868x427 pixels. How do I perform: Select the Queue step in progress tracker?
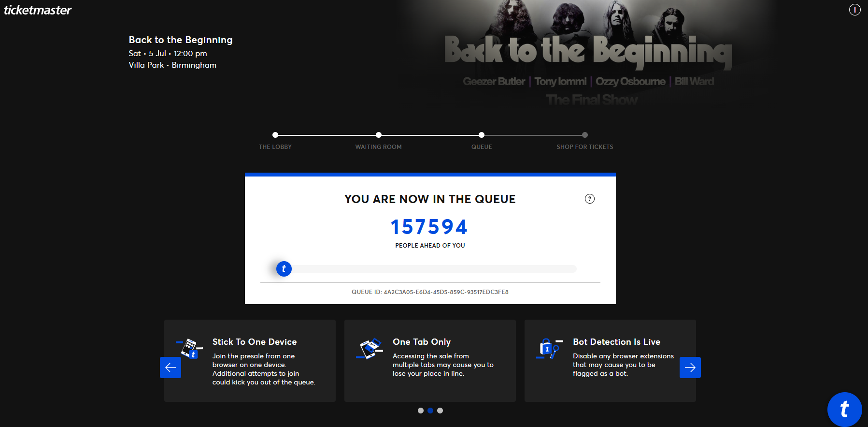pos(482,147)
